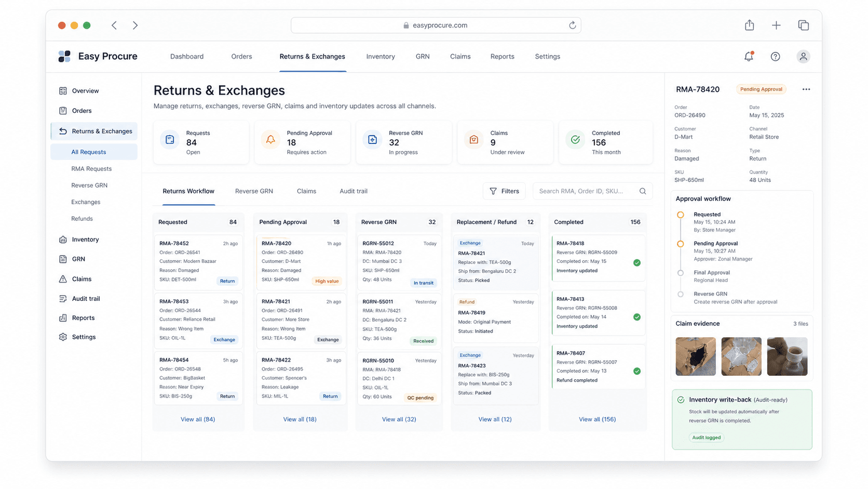The height and width of the screenshot is (489, 868).
Task: Click the browser share icon
Action: point(749,25)
